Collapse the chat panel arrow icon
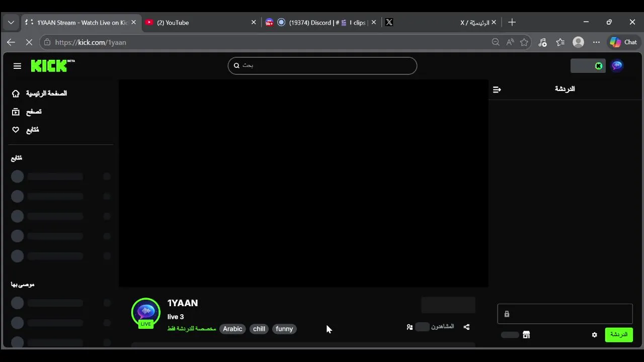 [x=497, y=89]
